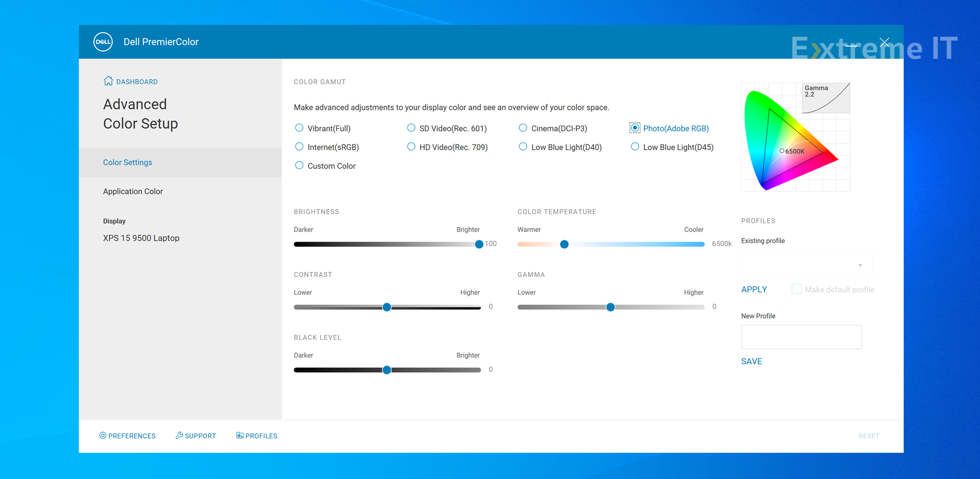
Task: Click the Brightness slider handle
Action: [x=479, y=244]
